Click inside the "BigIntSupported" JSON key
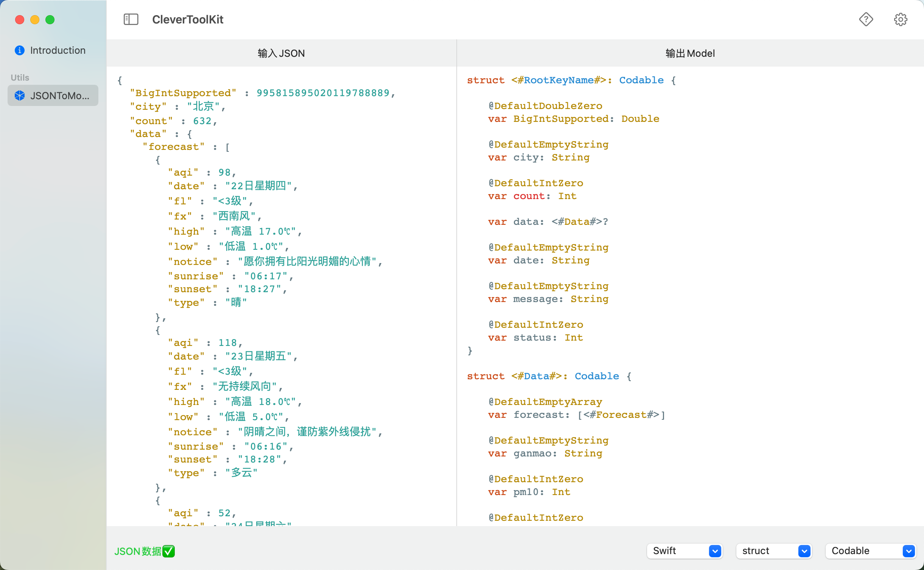Viewport: 924px width, 570px height. click(183, 93)
